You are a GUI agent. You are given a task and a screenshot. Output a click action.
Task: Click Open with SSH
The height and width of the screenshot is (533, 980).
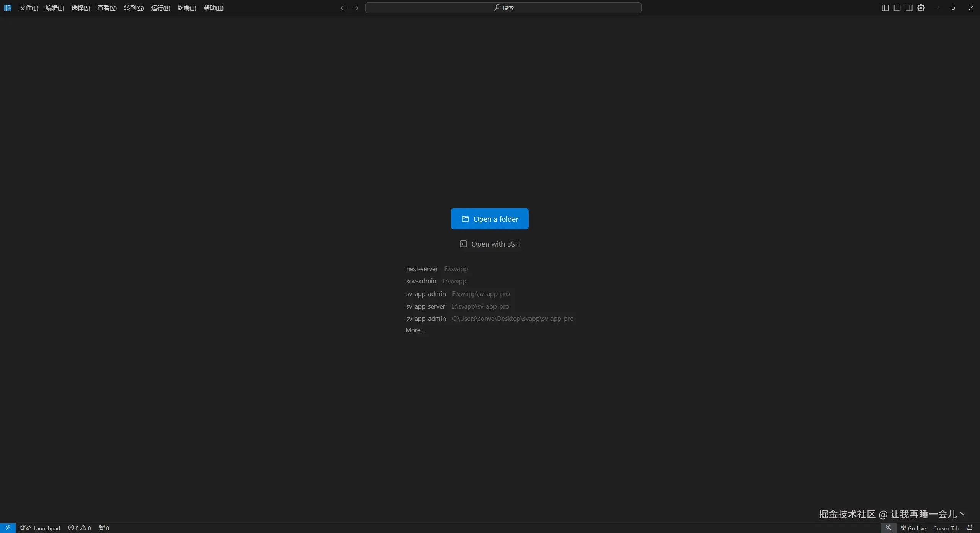pos(490,244)
